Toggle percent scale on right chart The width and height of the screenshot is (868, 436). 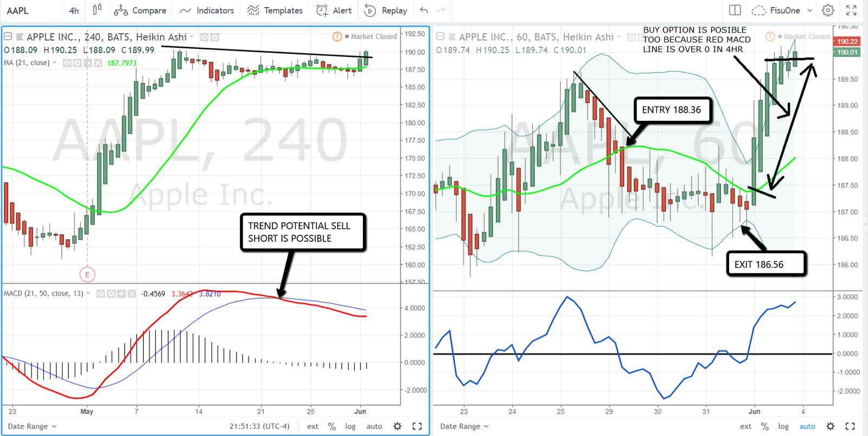pyautogui.click(x=764, y=426)
